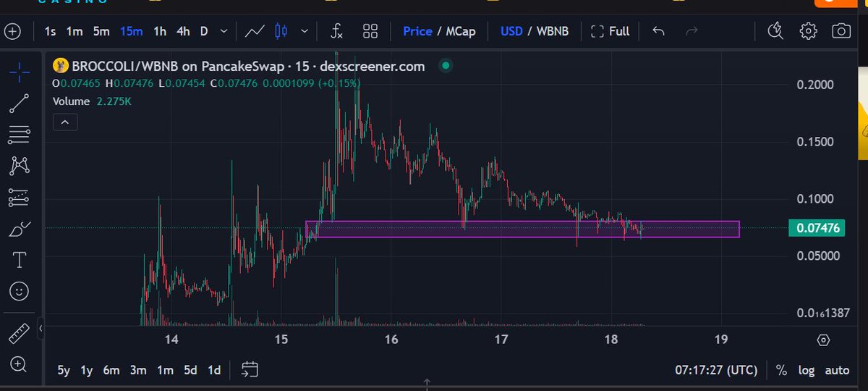Viewport: 868px width, 391px height.
Task: Select the 1h timeframe
Action: [160, 32]
